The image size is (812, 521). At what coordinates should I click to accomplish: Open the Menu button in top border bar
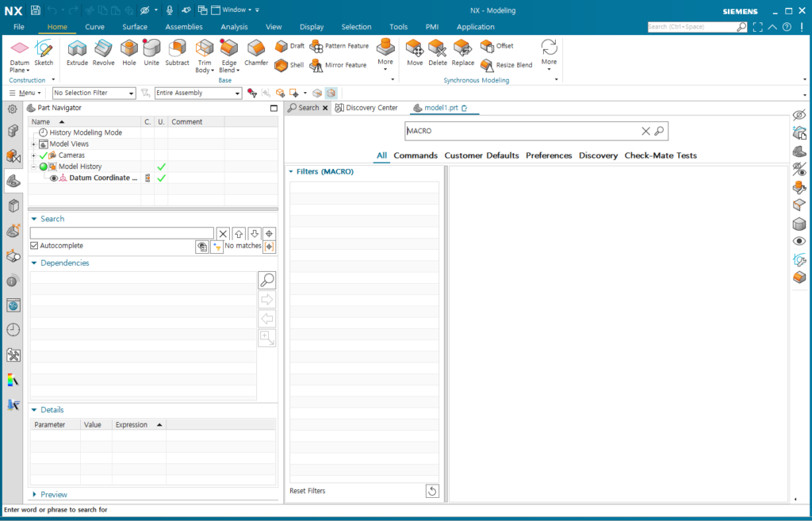click(25, 93)
